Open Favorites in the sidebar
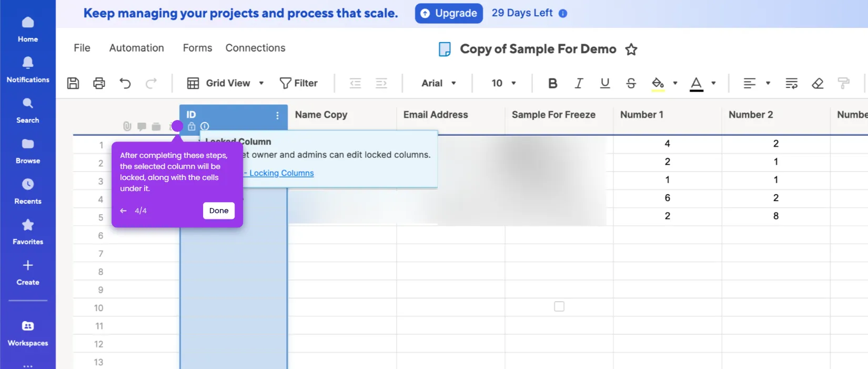This screenshot has height=369, width=868. [x=28, y=232]
